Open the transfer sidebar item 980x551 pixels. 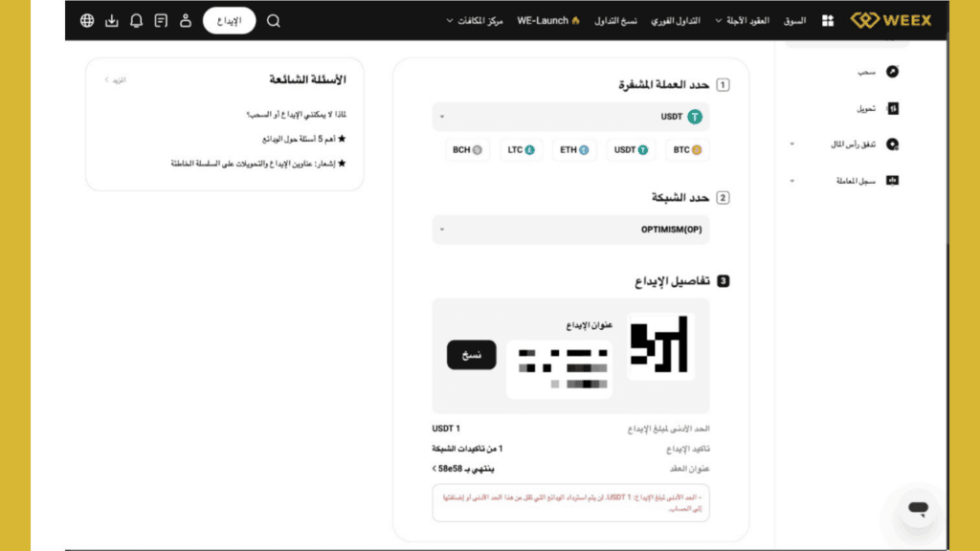(865, 109)
